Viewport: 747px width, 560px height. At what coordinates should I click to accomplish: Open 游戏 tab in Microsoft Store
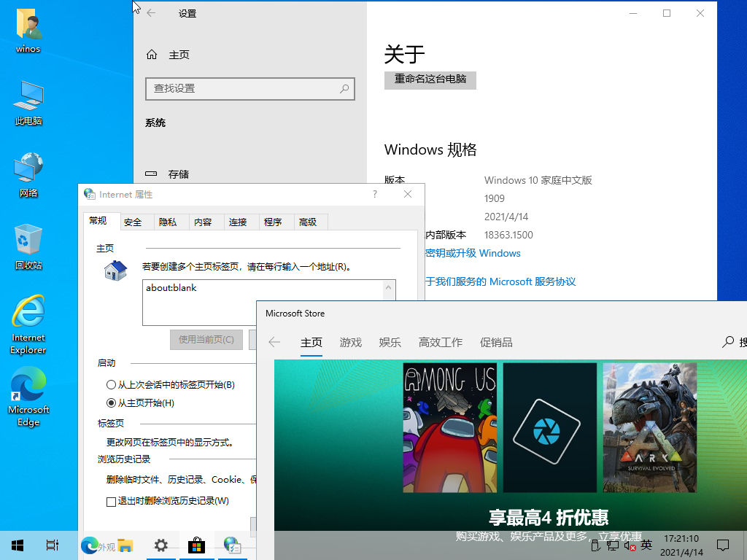tap(351, 343)
